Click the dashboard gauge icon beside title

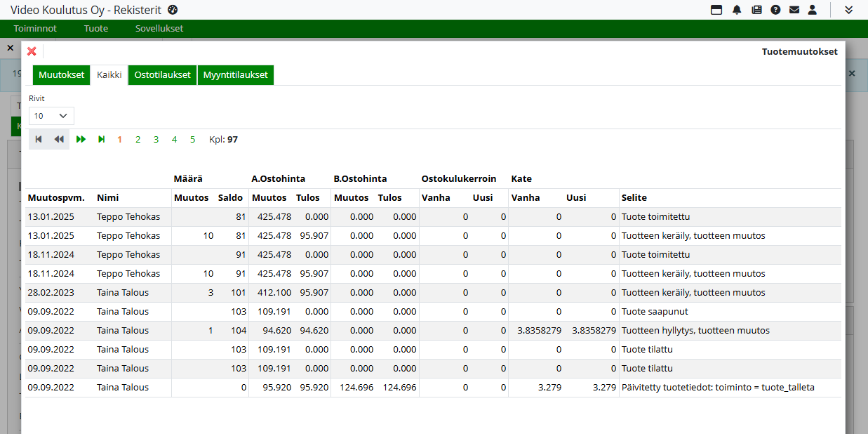(x=173, y=10)
